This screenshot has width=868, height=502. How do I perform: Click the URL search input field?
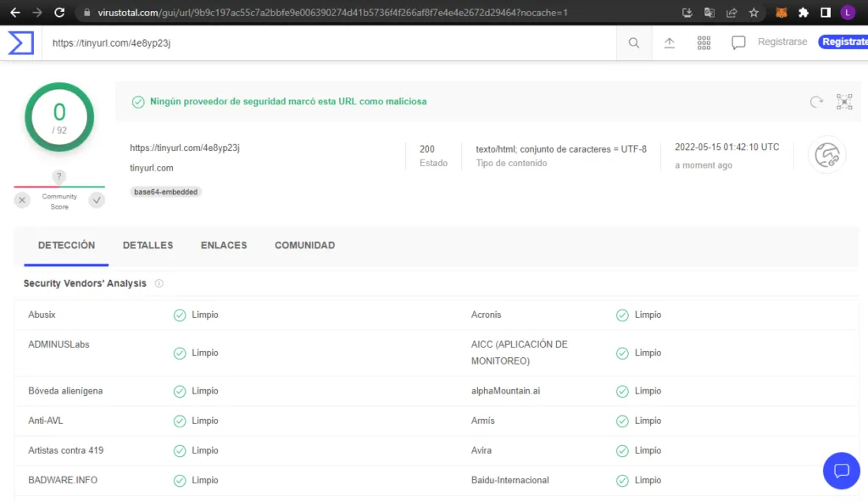click(331, 43)
